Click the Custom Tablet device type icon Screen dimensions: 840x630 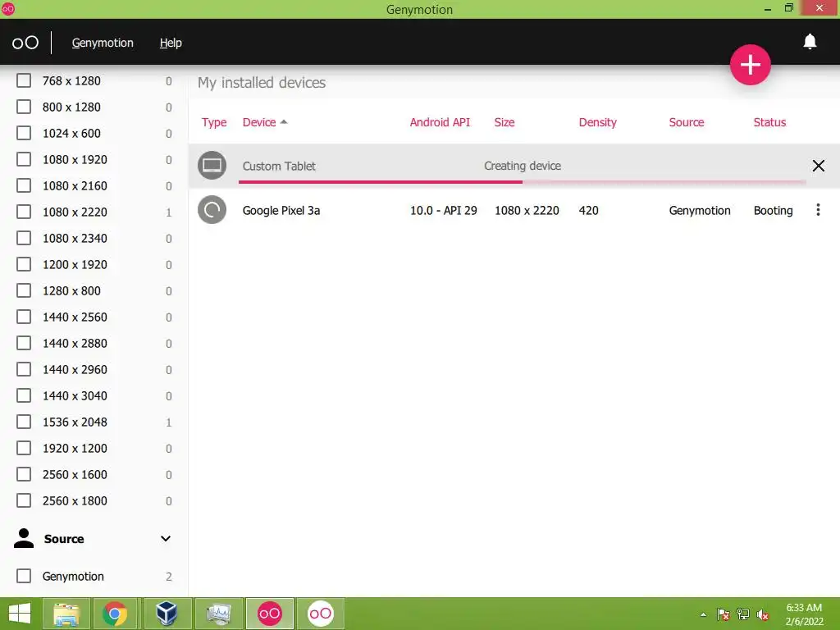212,166
